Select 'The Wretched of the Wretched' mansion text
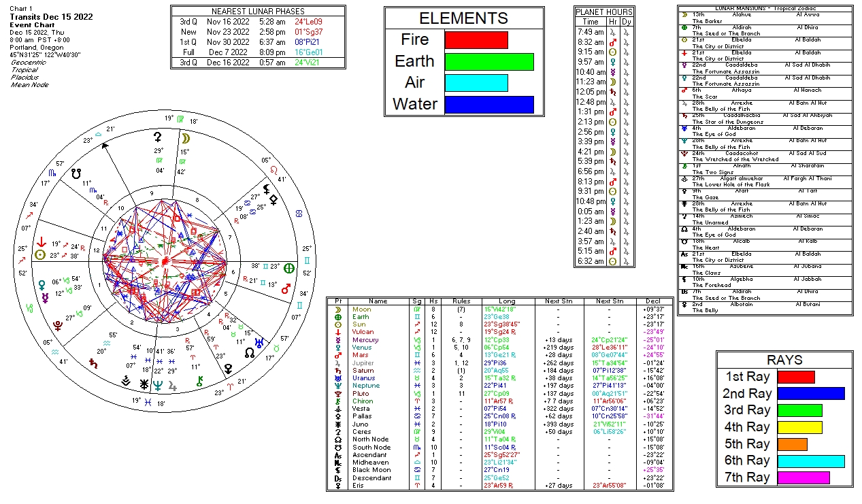Screen dimensions: 862x504 (735, 160)
